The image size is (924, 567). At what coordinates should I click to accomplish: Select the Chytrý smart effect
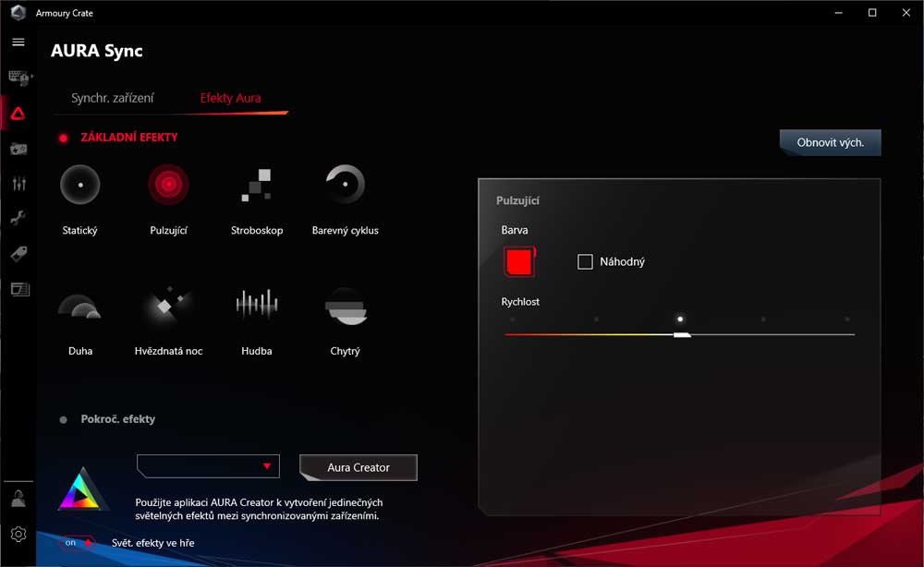(346, 307)
